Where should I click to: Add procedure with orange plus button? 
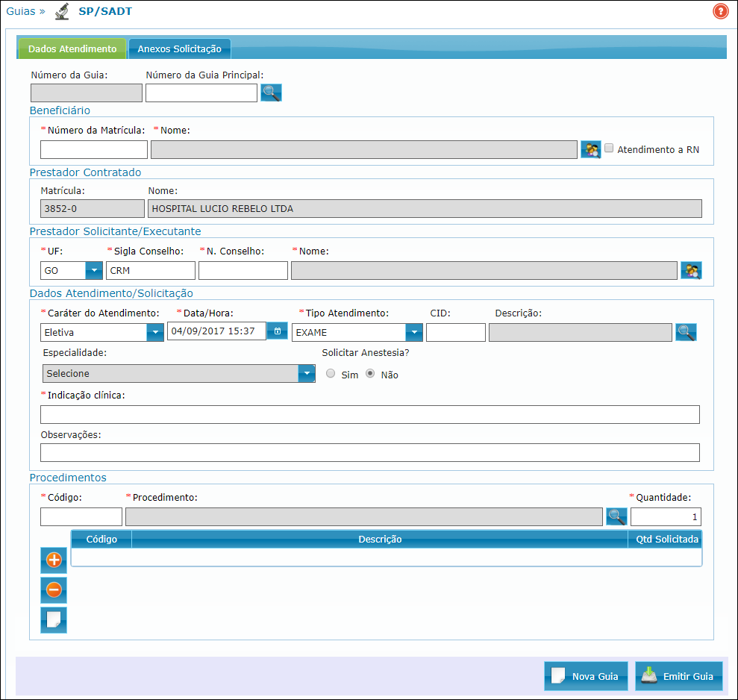point(54,560)
